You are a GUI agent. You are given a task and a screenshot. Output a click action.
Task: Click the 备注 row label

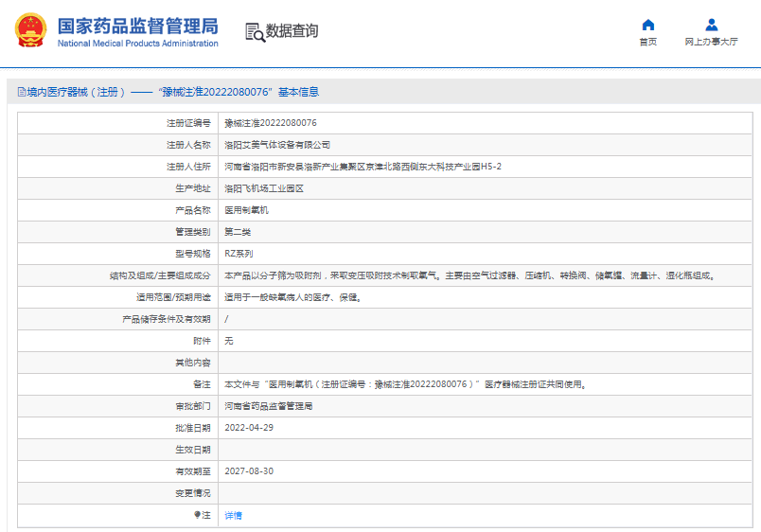click(202, 384)
